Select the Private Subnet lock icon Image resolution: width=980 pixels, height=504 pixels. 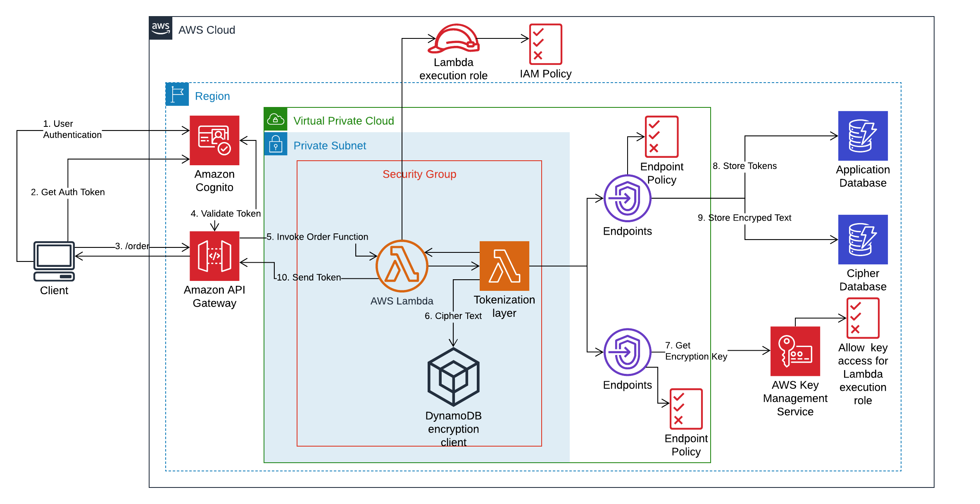pyautogui.click(x=276, y=144)
